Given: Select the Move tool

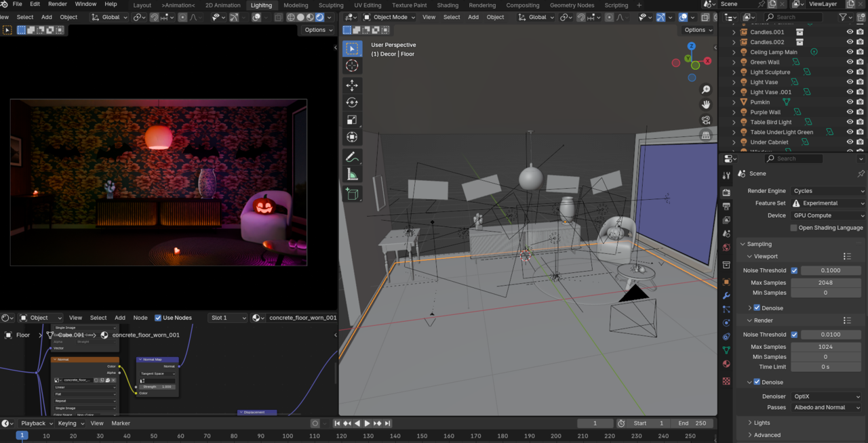Looking at the screenshot, I should [x=352, y=85].
